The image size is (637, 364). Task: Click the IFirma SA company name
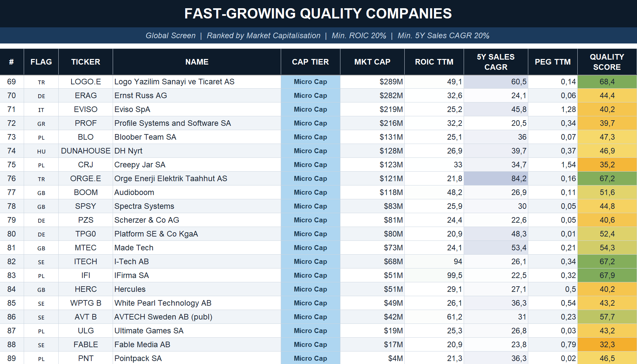[131, 275]
